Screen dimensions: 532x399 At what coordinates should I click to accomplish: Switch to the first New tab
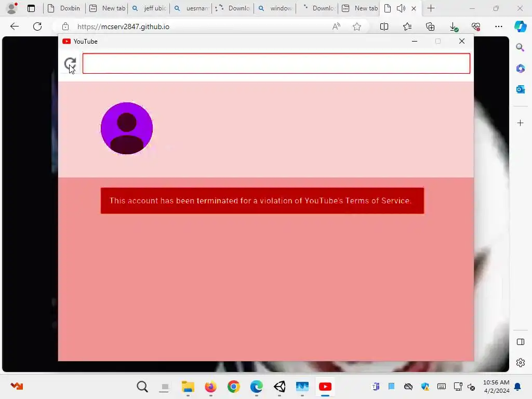pyautogui.click(x=108, y=8)
